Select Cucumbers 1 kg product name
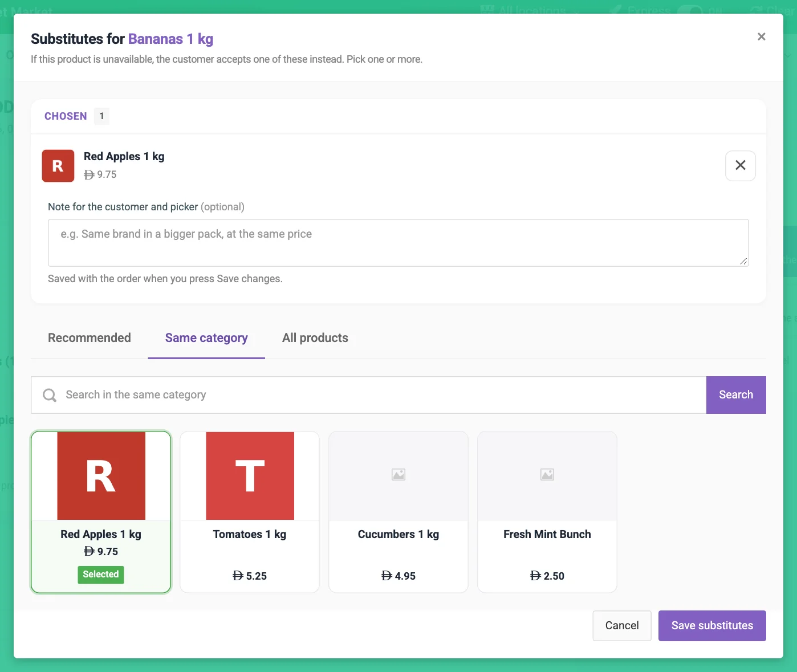The height and width of the screenshot is (672, 797). click(398, 534)
